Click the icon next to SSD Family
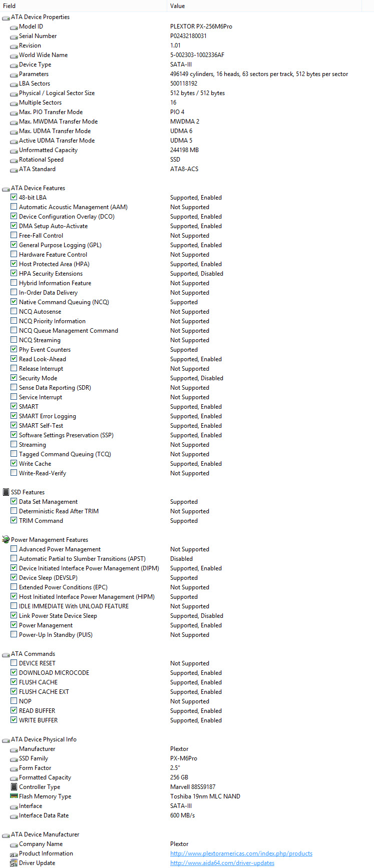Screen dimensions: 374x868 14,759
